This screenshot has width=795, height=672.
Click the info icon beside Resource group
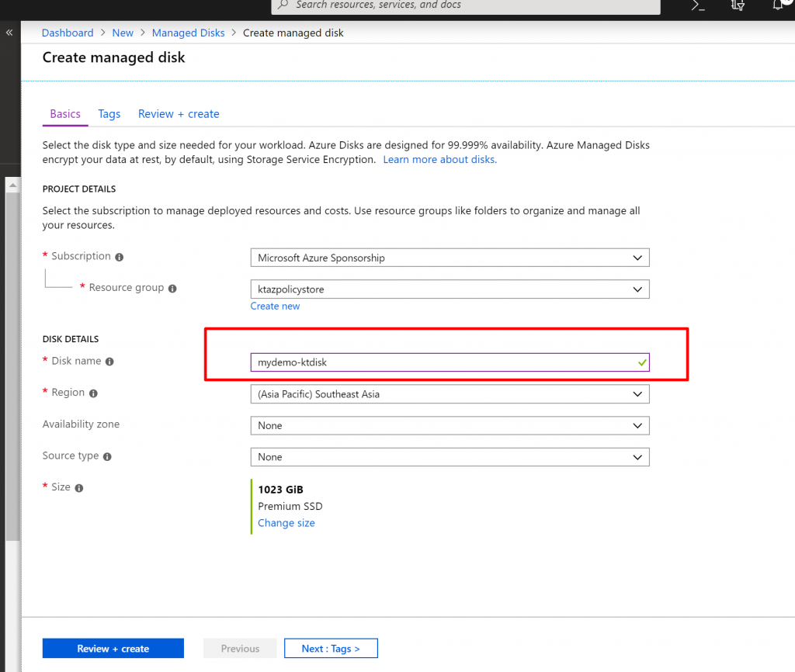[x=172, y=289]
